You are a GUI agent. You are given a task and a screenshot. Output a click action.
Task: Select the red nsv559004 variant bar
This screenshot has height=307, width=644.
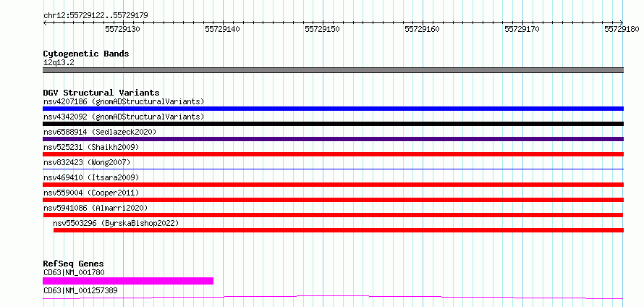tap(333, 200)
